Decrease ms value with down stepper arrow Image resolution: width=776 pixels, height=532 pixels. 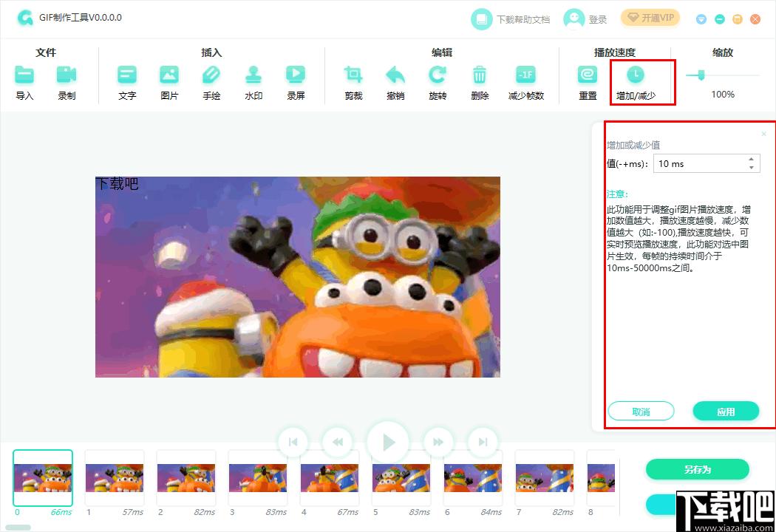coord(752,168)
